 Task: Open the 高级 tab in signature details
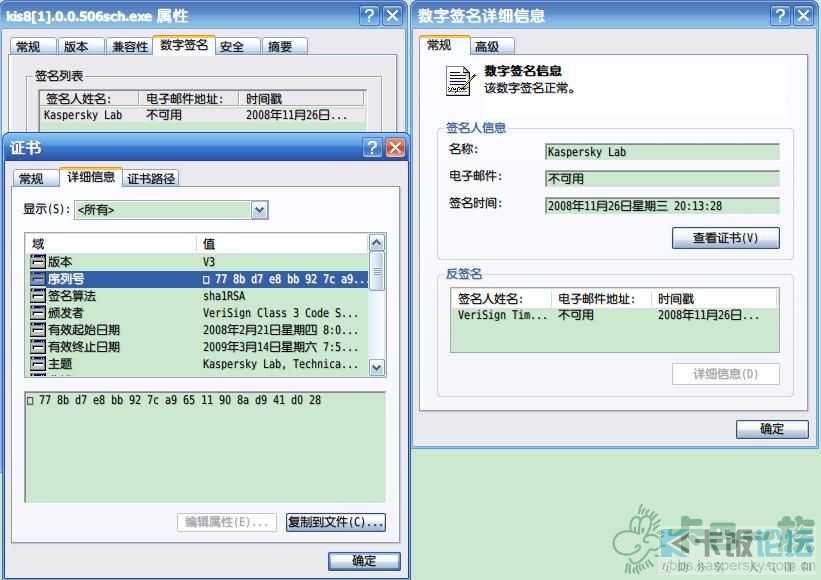(492, 47)
